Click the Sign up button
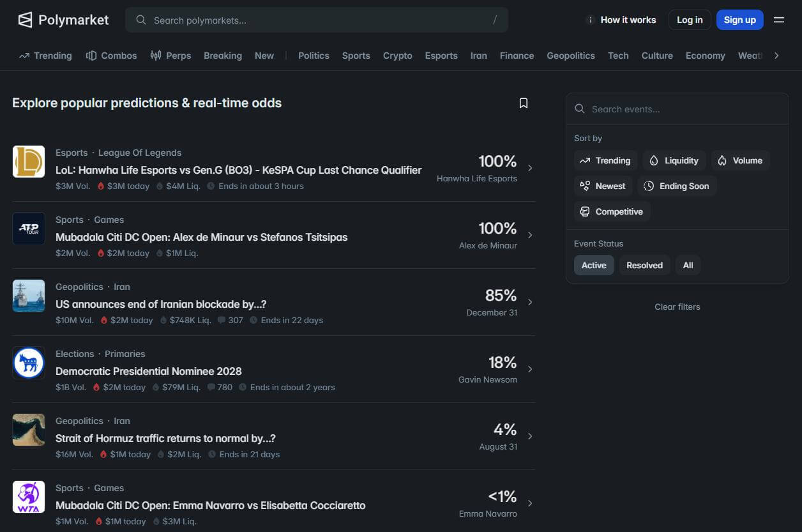This screenshot has width=802, height=532. tap(740, 20)
